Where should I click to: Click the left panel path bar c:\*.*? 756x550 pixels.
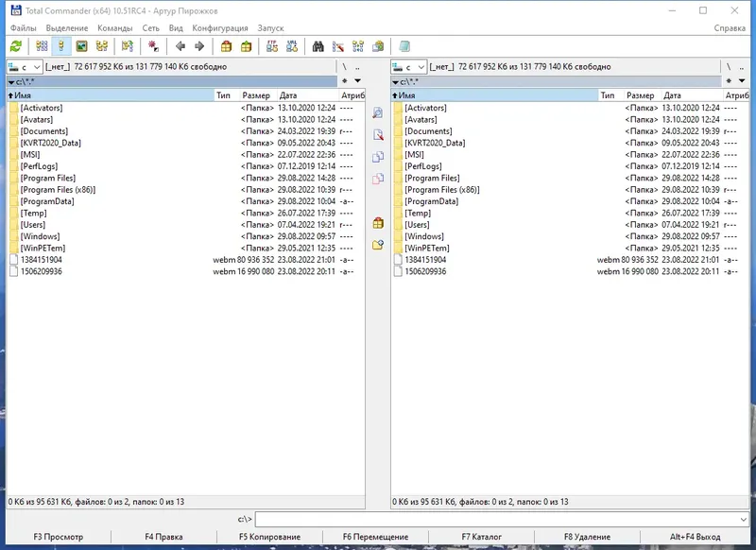(x=172, y=82)
